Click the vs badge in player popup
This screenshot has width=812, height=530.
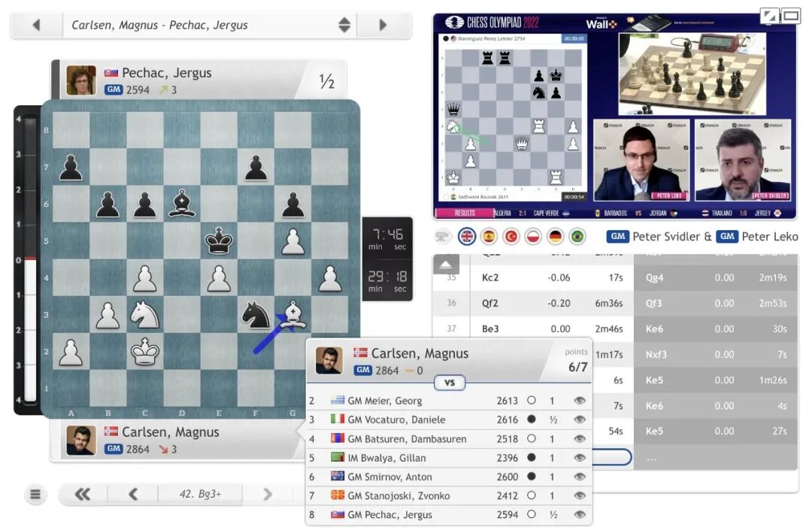pyautogui.click(x=449, y=383)
